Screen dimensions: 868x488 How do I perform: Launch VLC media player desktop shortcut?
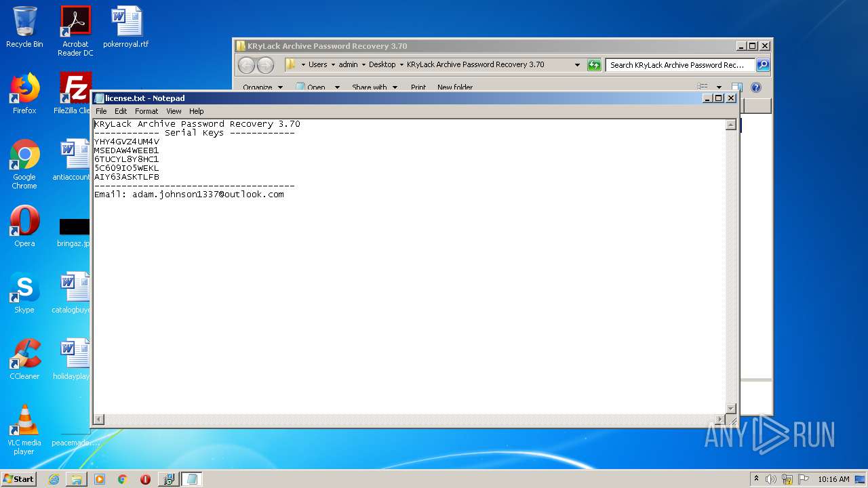tap(24, 430)
